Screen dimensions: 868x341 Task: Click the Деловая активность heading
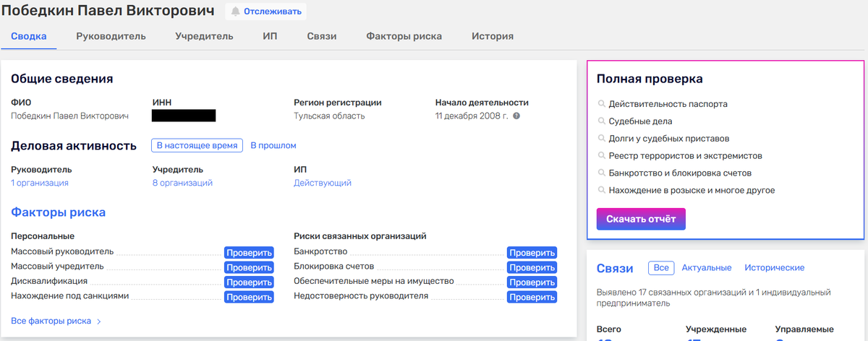[x=74, y=146]
